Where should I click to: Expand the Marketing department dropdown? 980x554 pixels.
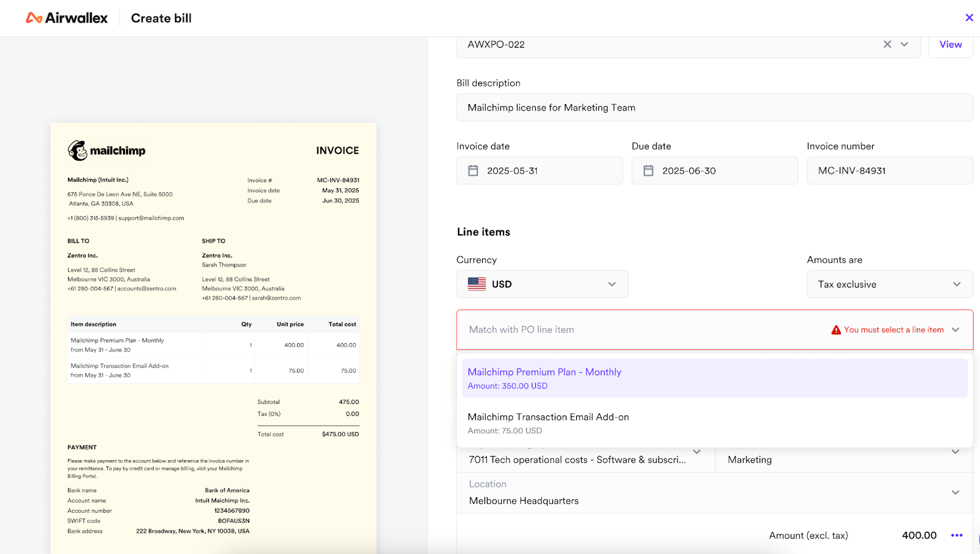coord(955,452)
